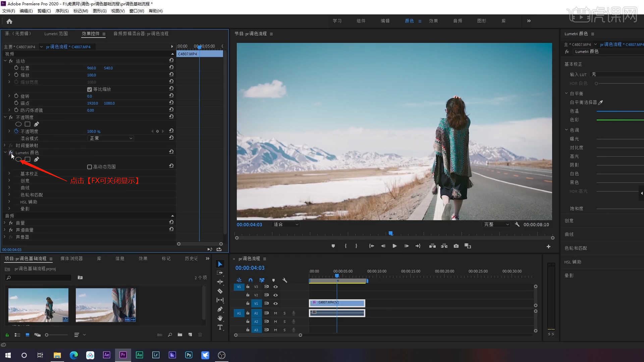Image resolution: width=644 pixels, height=362 pixels.
Task: Click New Bin folder icon in project panel
Action: pos(180,335)
